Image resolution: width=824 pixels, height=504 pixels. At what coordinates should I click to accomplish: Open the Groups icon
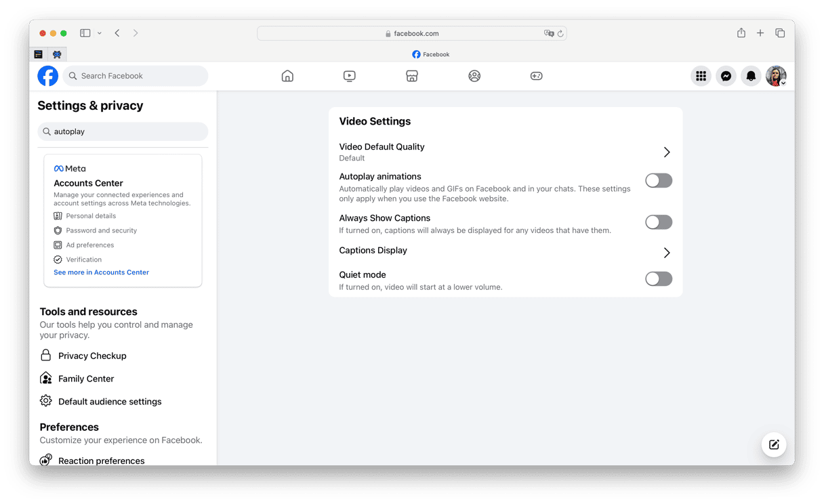474,76
